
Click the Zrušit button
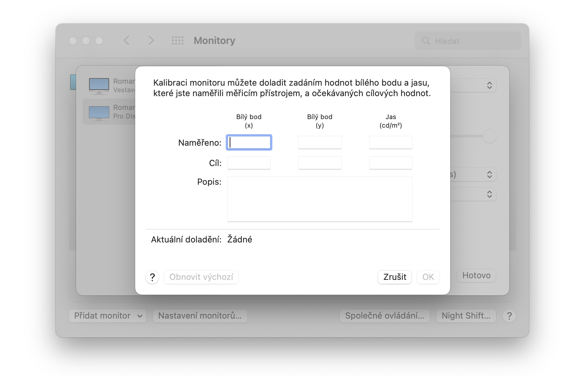(x=395, y=277)
